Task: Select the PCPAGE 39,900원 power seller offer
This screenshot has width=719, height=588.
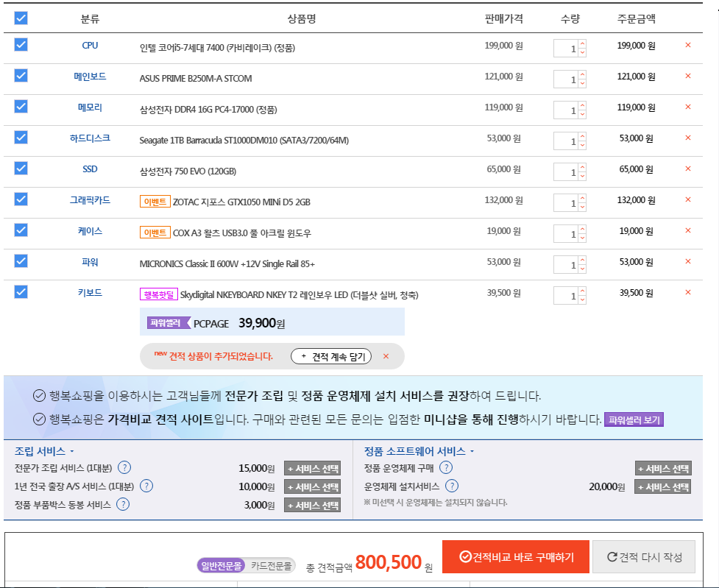Action: 272,322
